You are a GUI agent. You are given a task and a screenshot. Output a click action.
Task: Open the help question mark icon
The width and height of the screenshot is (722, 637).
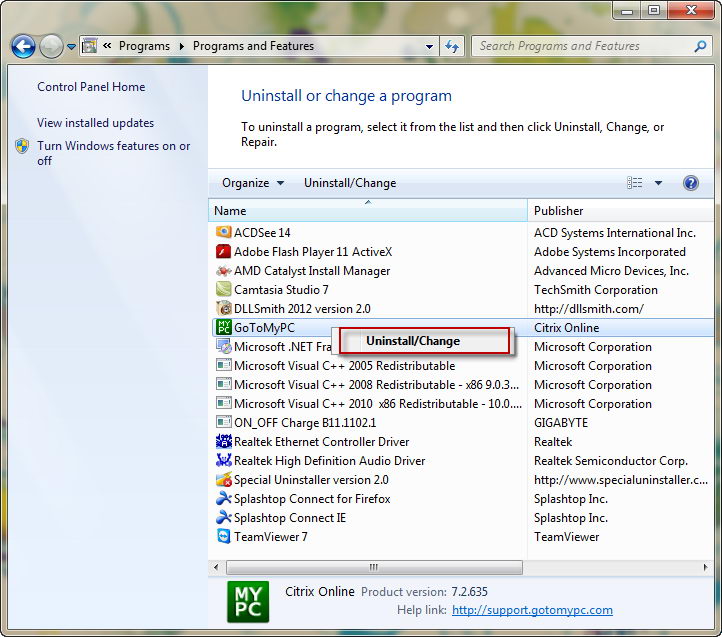pos(690,183)
